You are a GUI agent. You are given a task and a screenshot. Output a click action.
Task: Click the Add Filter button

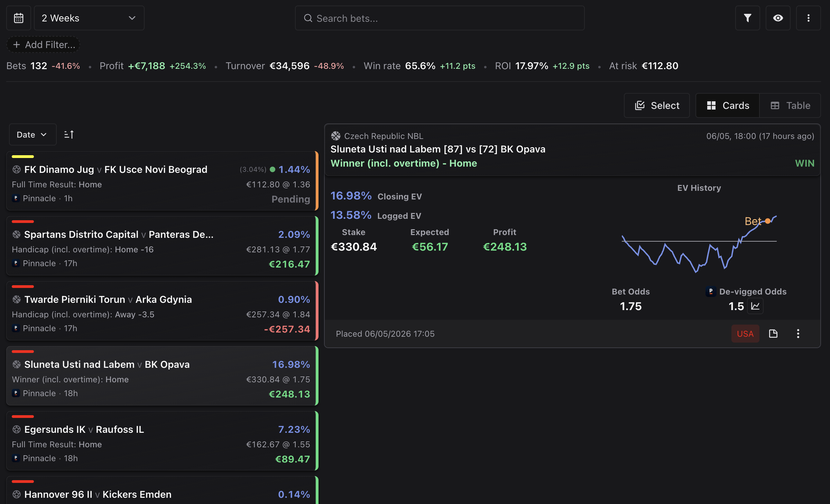[44, 45]
